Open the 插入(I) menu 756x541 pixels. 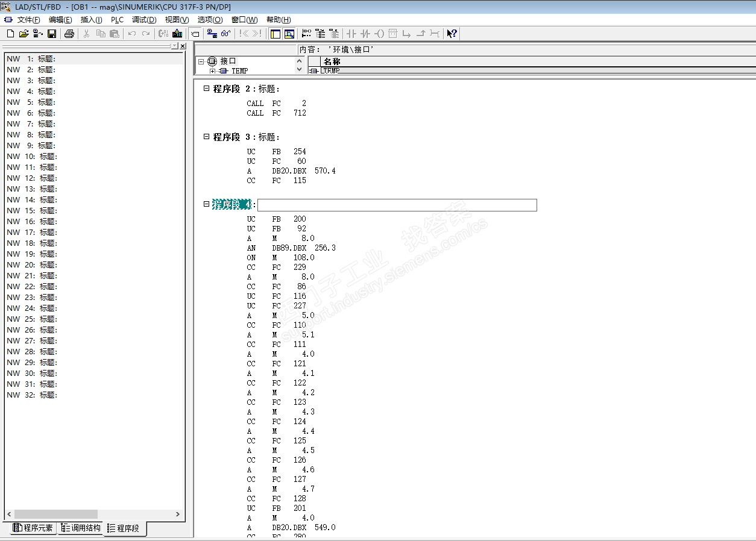[92, 20]
